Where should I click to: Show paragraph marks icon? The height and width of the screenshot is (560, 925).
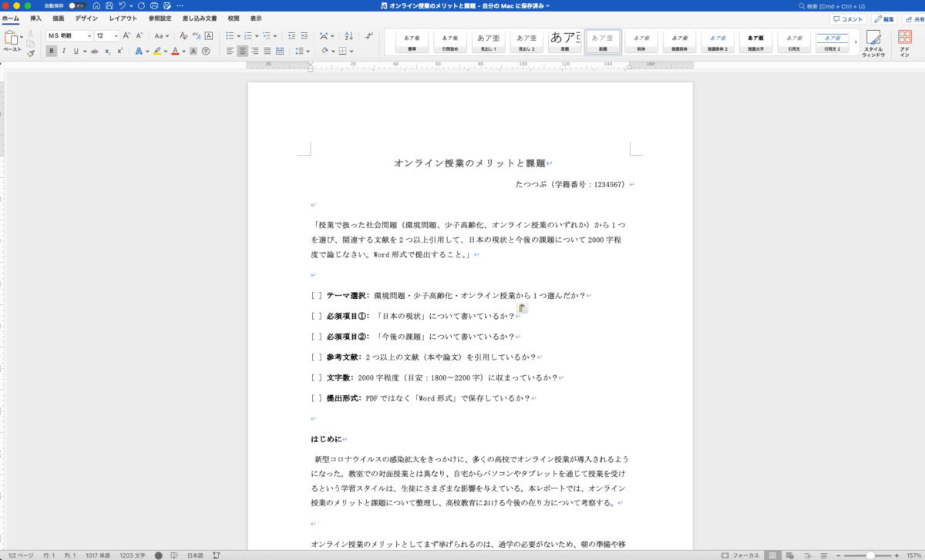point(368,35)
